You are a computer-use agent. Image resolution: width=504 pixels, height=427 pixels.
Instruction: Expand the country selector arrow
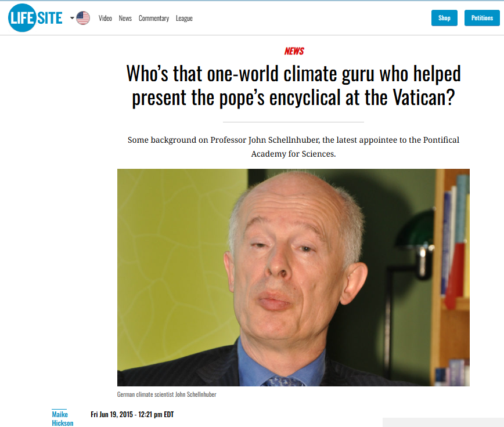(72, 18)
